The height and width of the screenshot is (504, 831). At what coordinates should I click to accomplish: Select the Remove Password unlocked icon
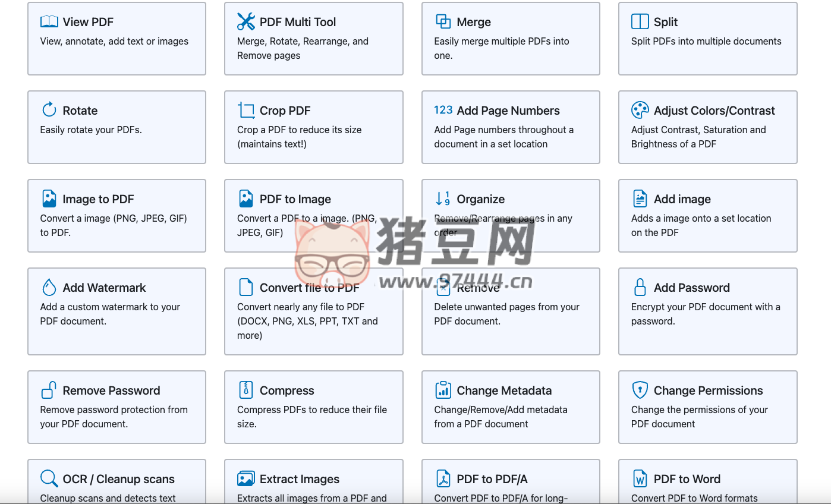click(49, 390)
